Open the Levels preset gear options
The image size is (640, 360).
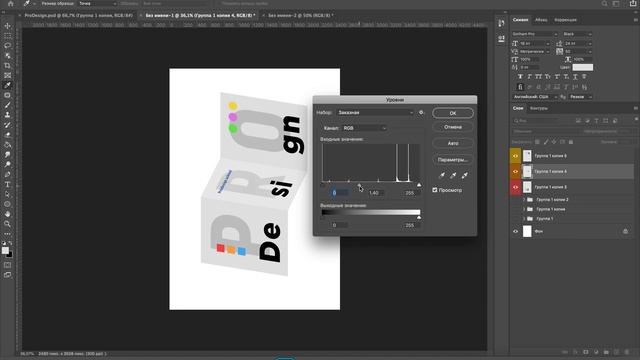(421, 112)
